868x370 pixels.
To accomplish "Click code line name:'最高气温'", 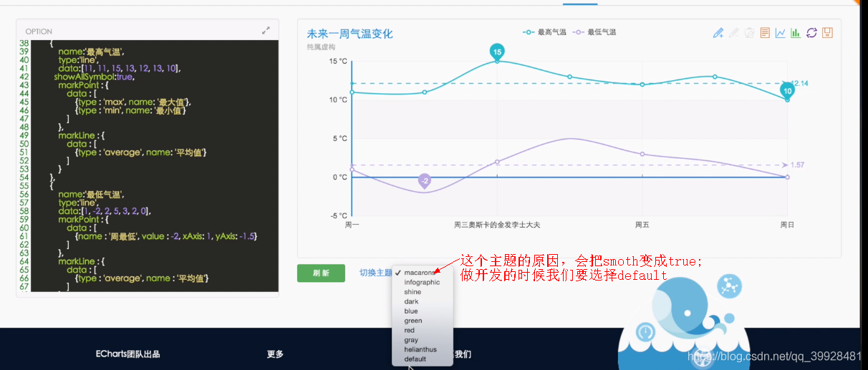I will [x=91, y=52].
